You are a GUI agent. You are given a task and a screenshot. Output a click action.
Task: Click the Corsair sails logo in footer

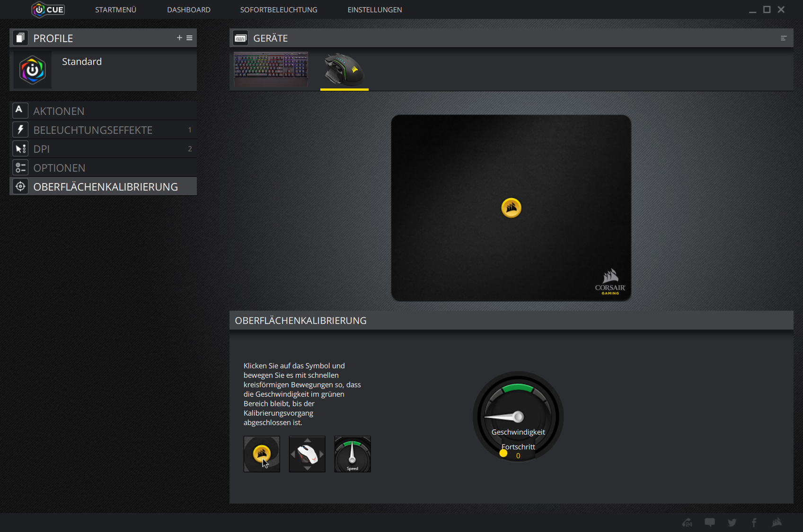pyautogui.click(x=777, y=523)
